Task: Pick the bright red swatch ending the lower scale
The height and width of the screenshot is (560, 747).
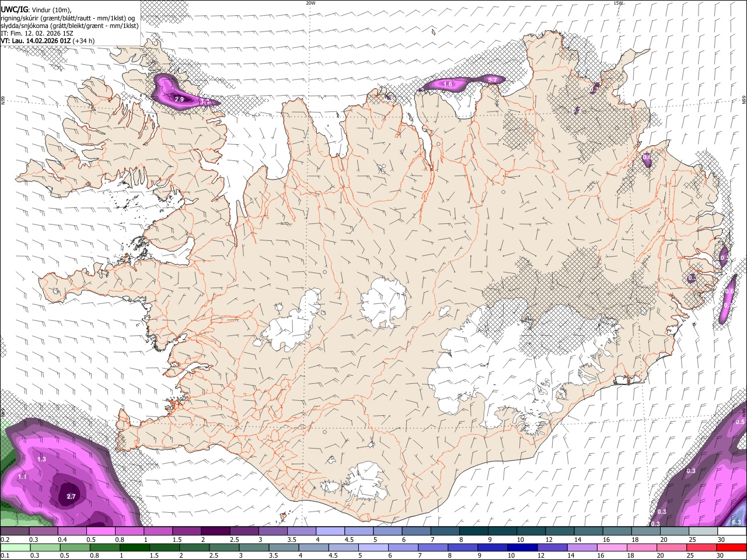Action: point(731,547)
